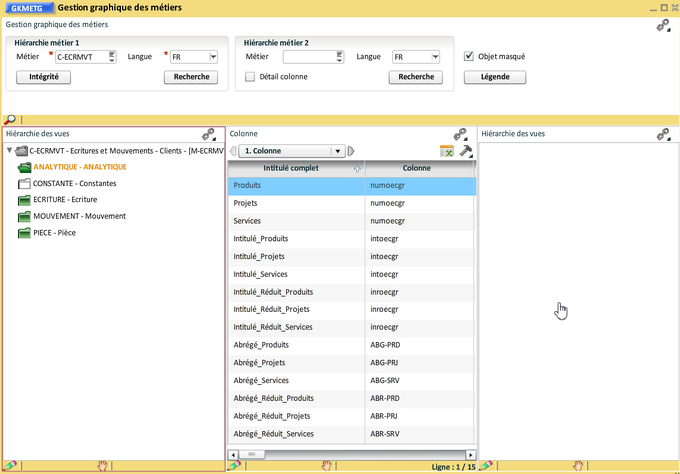The width and height of the screenshot is (680, 474).
Task: Click link icon in left Hiérarchie des vues header
Action: point(209,133)
